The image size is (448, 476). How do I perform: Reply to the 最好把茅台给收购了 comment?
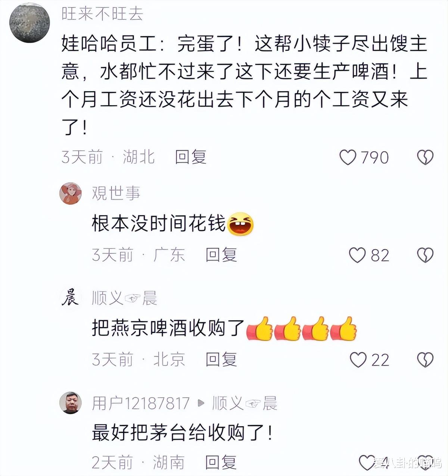coord(221,463)
